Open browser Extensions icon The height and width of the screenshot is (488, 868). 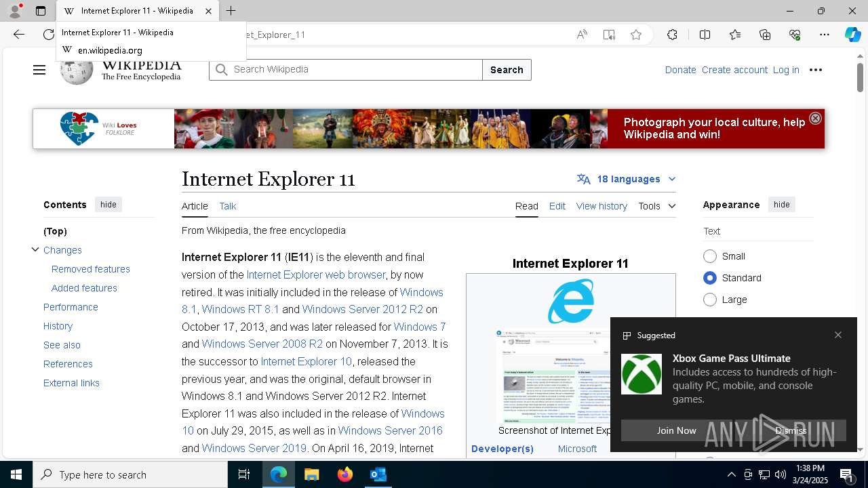click(672, 35)
